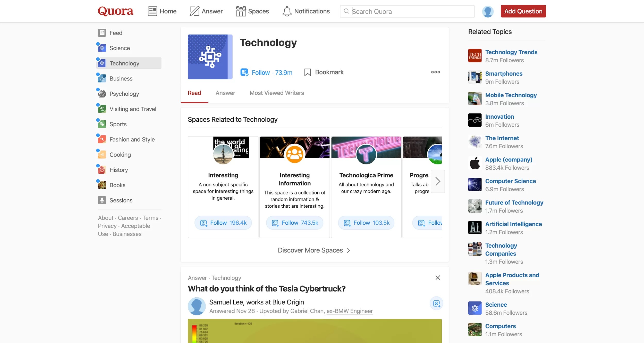Follow Interesting Information space 743.5k

294,223
